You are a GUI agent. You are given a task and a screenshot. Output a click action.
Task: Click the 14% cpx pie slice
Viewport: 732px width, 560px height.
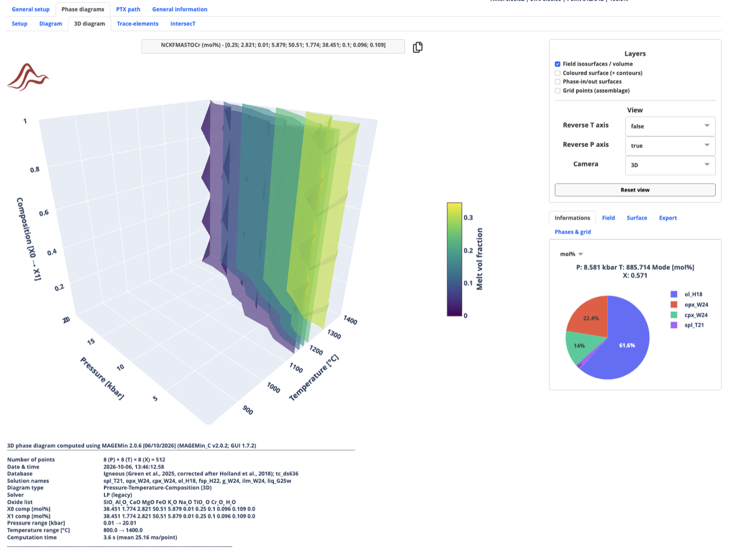click(579, 346)
